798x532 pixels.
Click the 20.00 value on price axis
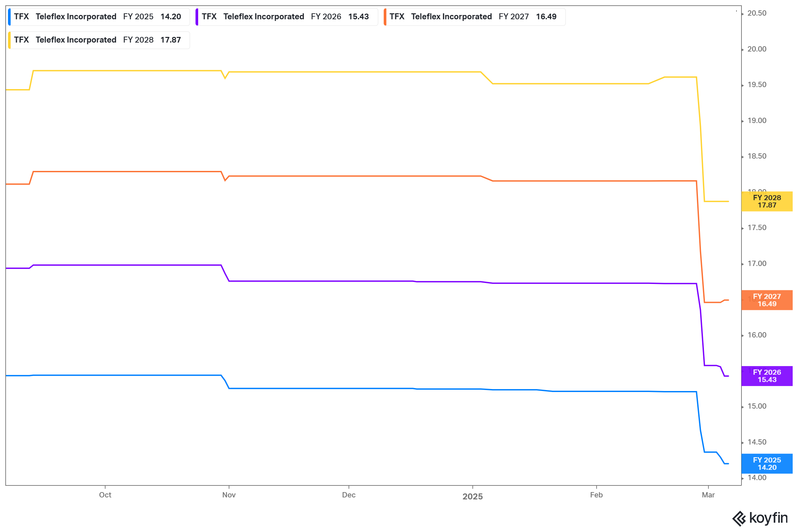(757, 49)
